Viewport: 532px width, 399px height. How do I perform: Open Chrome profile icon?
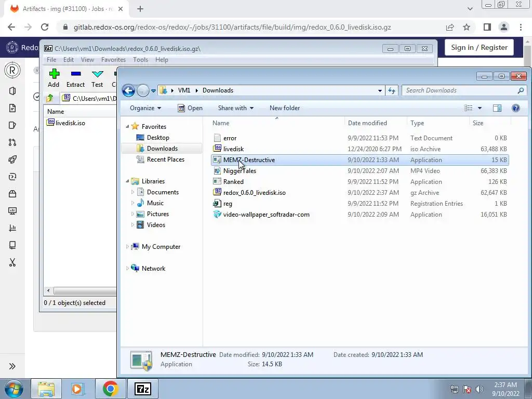504,27
